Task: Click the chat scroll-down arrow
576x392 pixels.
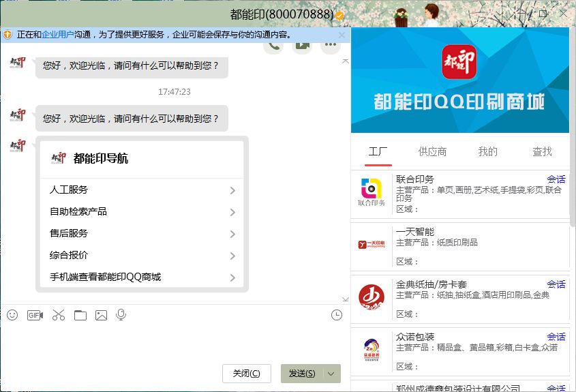Action: click(x=346, y=299)
